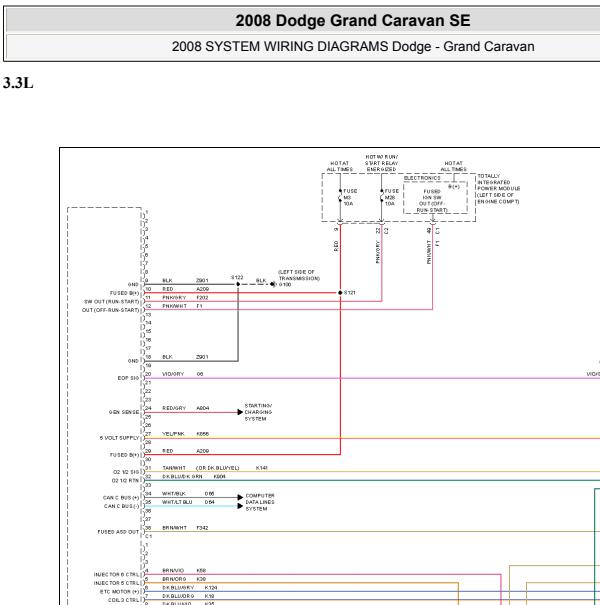The height and width of the screenshot is (605, 600).
Task: Click 'CAN C BUS (+)' pin label
Action: [121, 498]
